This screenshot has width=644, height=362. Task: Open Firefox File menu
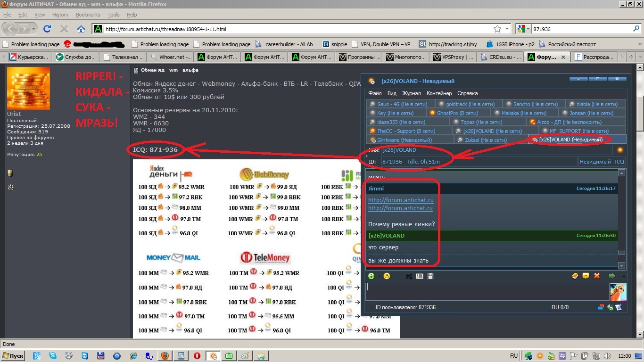click(x=7, y=15)
